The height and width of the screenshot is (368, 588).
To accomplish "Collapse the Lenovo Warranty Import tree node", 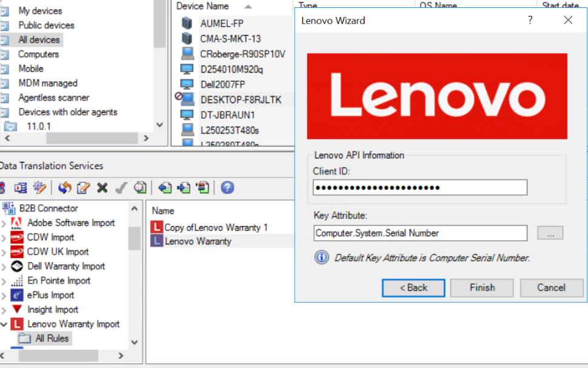I will coord(4,324).
